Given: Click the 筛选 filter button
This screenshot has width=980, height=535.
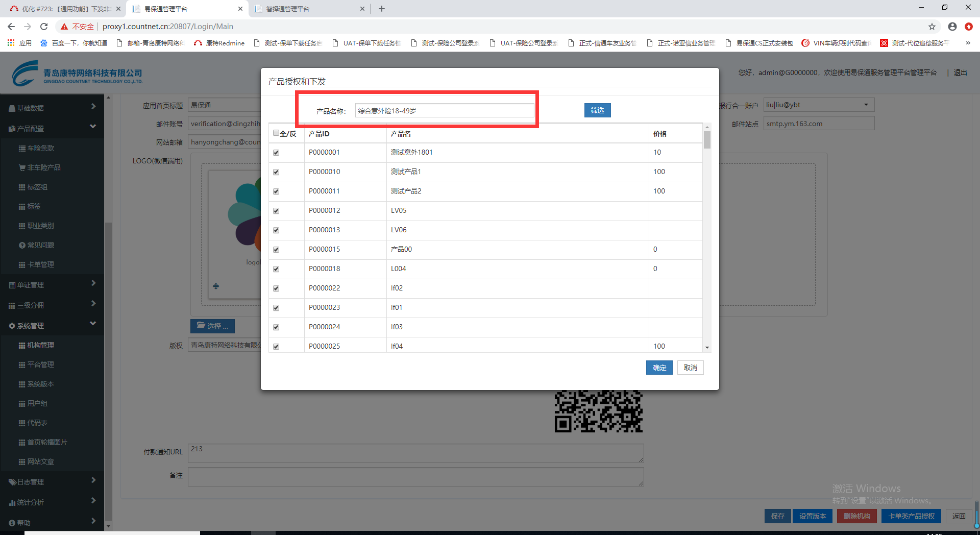Looking at the screenshot, I should click(x=597, y=110).
